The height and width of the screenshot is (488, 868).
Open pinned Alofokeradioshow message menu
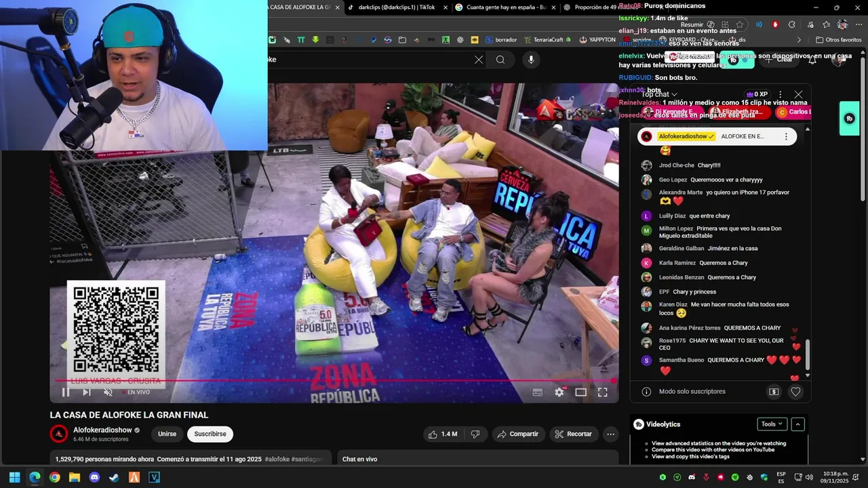coord(786,136)
